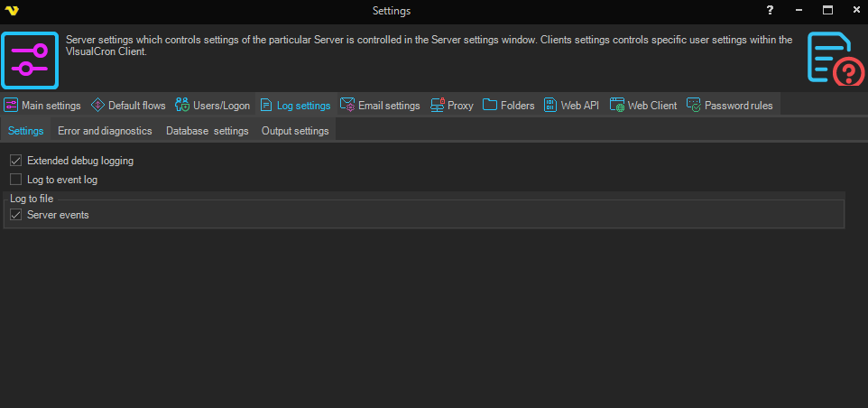The image size is (868, 408).
Task: Click the Proxy network icon
Action: (438, 106)
